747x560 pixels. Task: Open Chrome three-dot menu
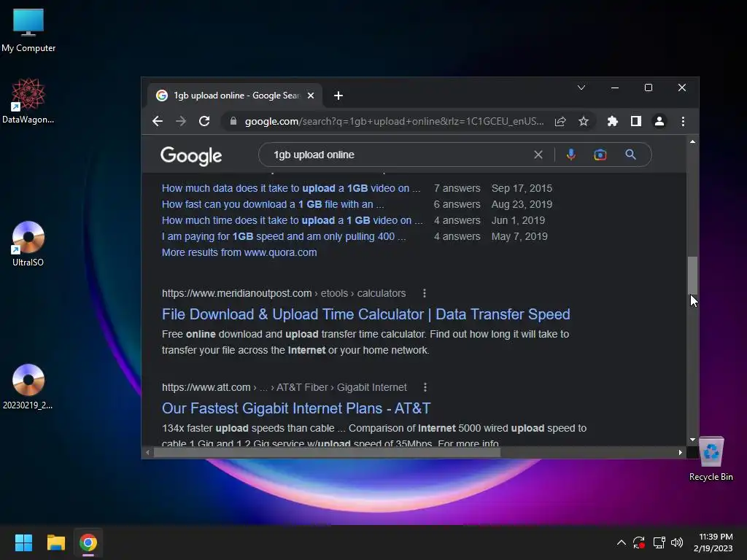pos(683,122)
